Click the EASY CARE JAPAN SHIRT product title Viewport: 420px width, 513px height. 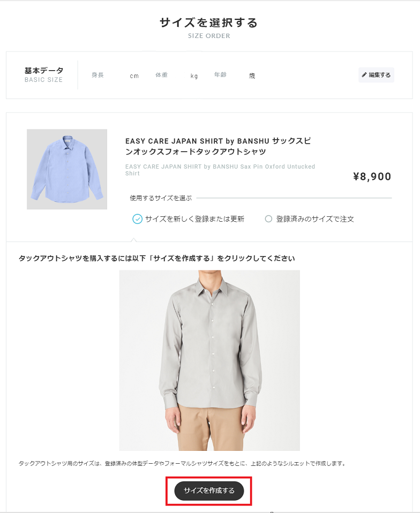coord(218,146)
